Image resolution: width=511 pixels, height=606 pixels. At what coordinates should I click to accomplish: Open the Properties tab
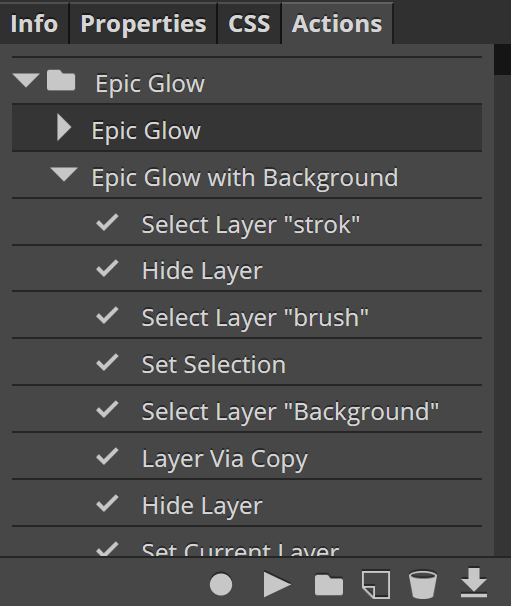tap(143, 23)
